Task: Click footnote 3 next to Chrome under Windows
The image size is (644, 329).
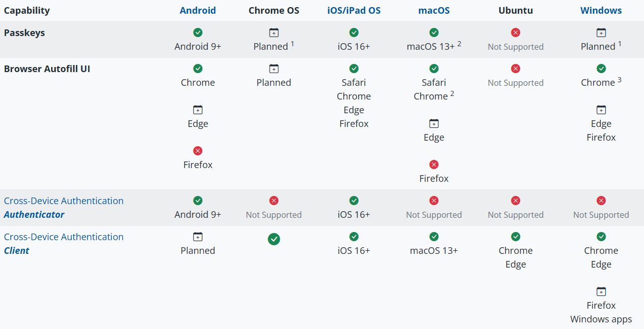Action: 620,80
